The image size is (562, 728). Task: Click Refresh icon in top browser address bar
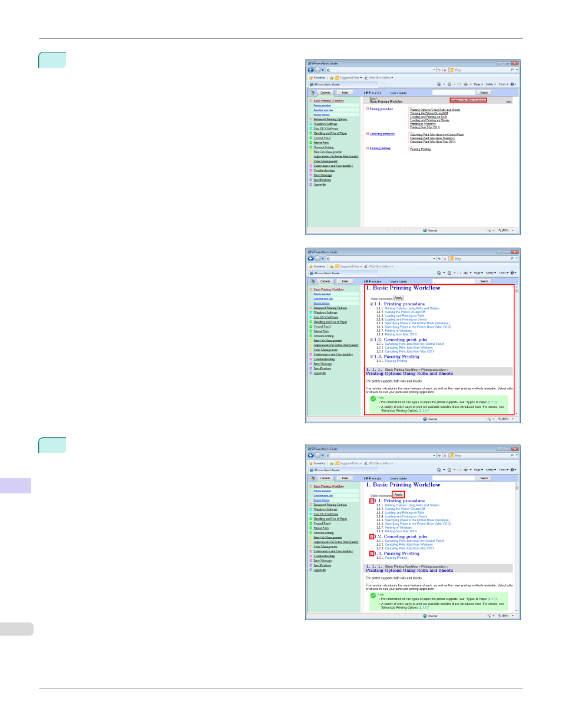439,70
